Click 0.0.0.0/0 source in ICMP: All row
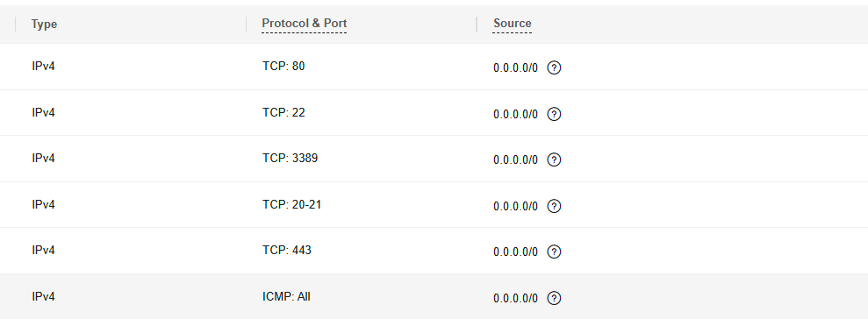 (x=515, y=299)
